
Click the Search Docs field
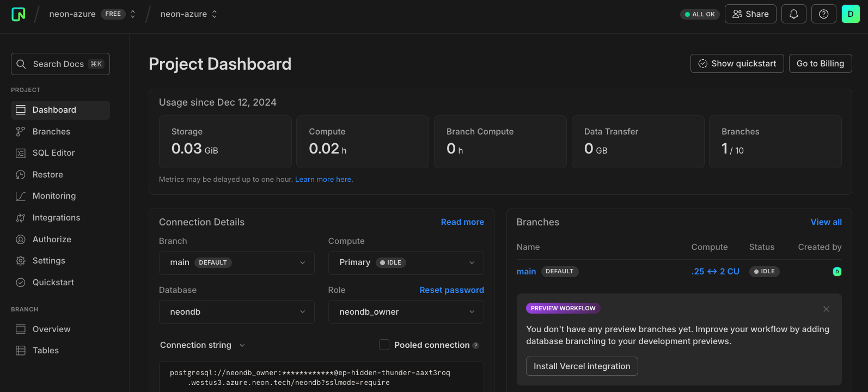[x=60, y=64]
